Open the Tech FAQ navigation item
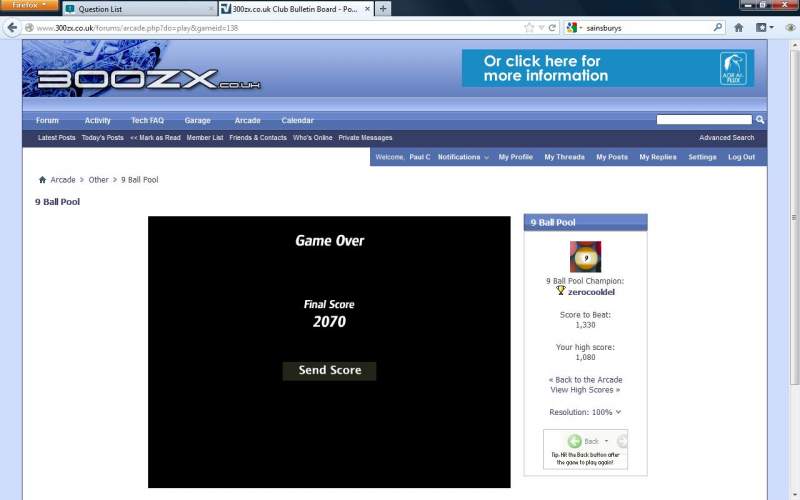Screen dimensions: 800x500 (x=147, y=120)
